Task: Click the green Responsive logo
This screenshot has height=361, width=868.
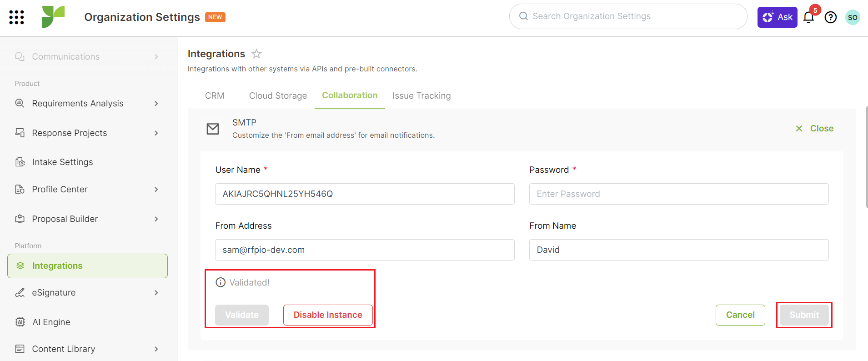Action: (53, 17)
